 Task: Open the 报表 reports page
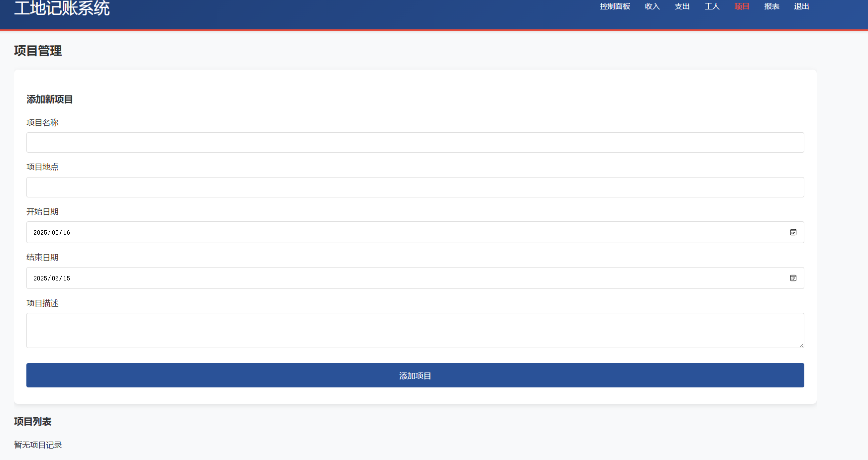[x=771, y=6]
